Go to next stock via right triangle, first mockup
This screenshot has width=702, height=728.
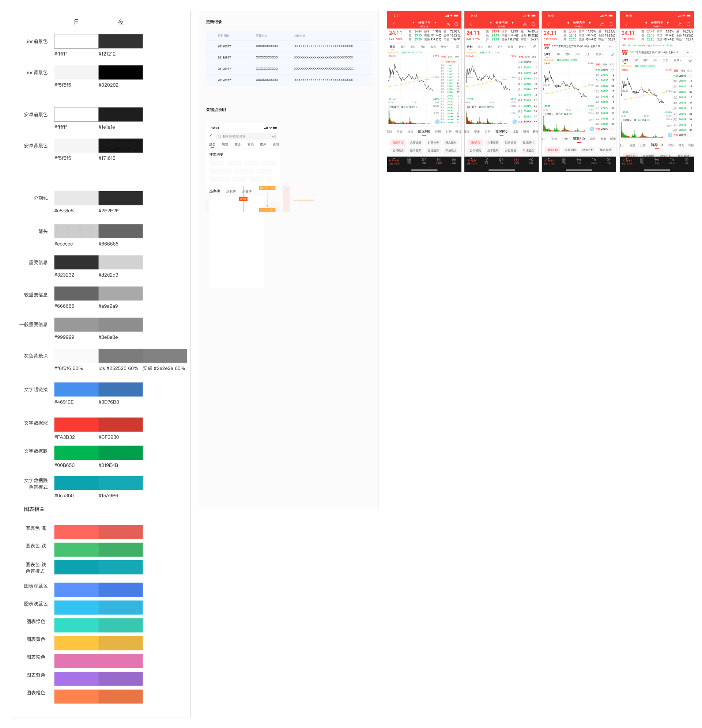(435, 23)
